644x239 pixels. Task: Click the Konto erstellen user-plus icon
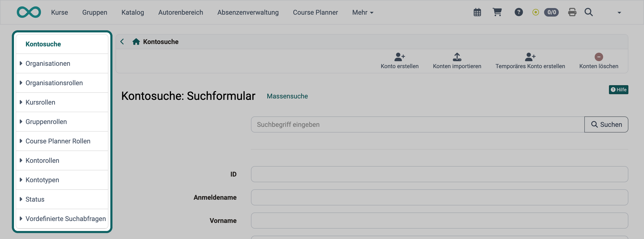pos(399,57)
